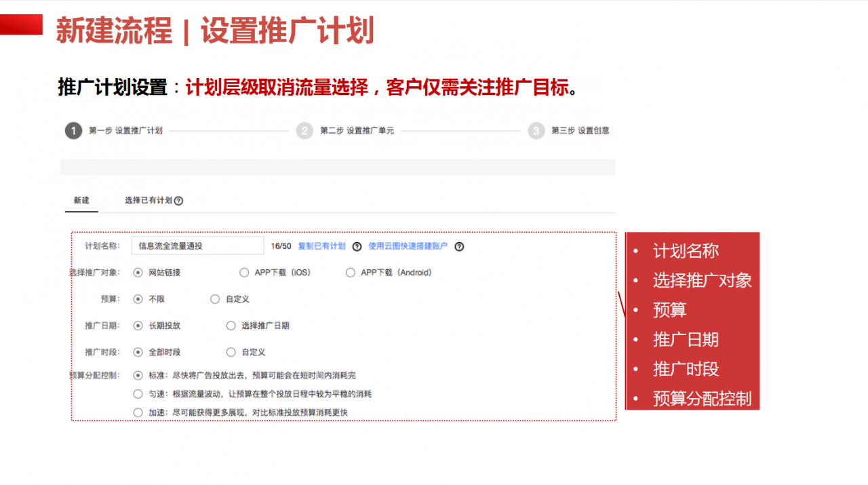Image resolution: width=868 pixels, height=485 pixels.
Task: Click the step 2 circle icon
Action: pos(304,130)
